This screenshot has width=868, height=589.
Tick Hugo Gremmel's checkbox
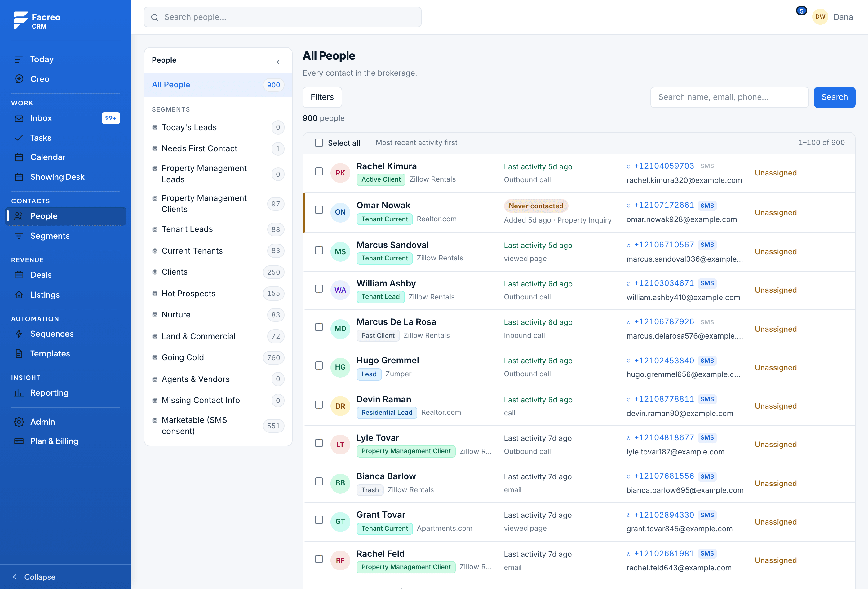(x=319, y=366)
